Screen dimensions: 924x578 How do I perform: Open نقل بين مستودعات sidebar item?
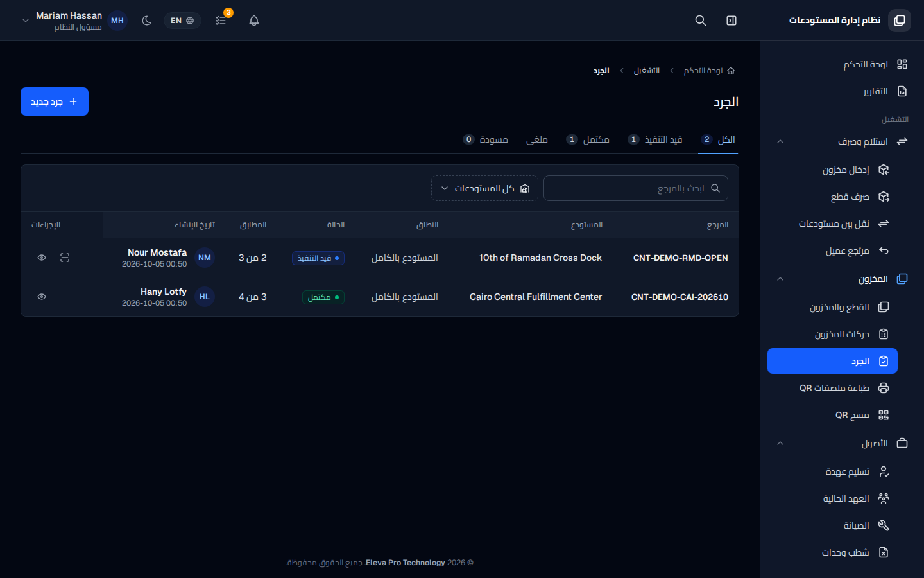click(x=832, y=223)
